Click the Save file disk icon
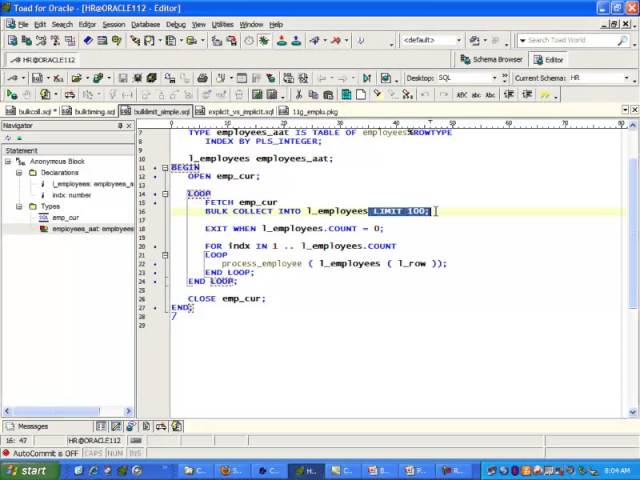640x480 pixels. coord(123,78)
